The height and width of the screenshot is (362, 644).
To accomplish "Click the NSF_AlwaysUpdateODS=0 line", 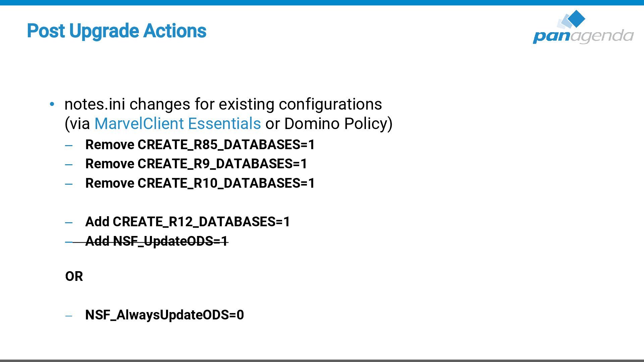I will click(x=164, y=315).
